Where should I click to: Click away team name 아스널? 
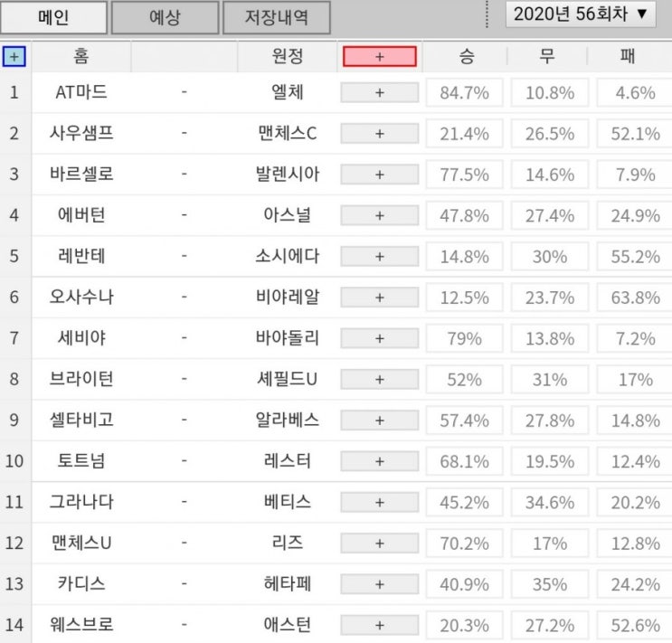(288, 215)
